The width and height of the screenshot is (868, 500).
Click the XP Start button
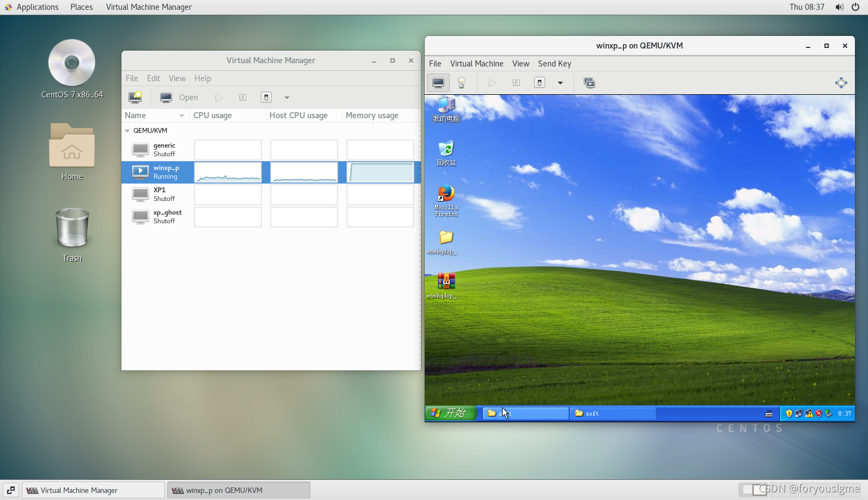pyautogui.click(x=451, y=413)
